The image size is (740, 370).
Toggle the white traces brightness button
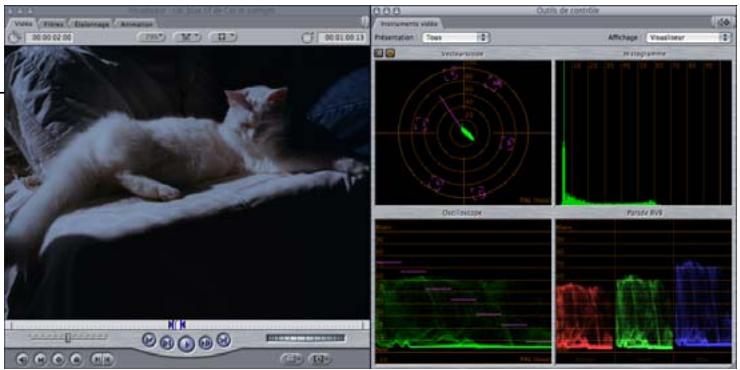(x=378, y=53)
